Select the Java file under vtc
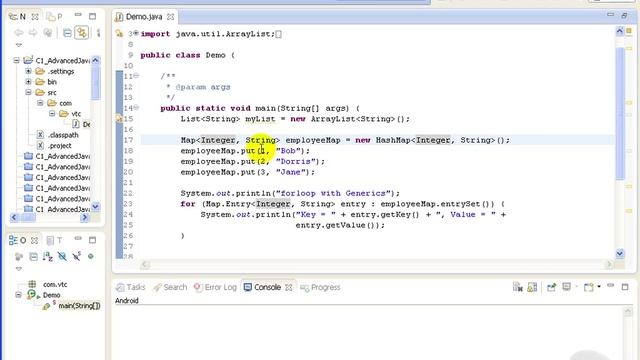 coord(81,124)
